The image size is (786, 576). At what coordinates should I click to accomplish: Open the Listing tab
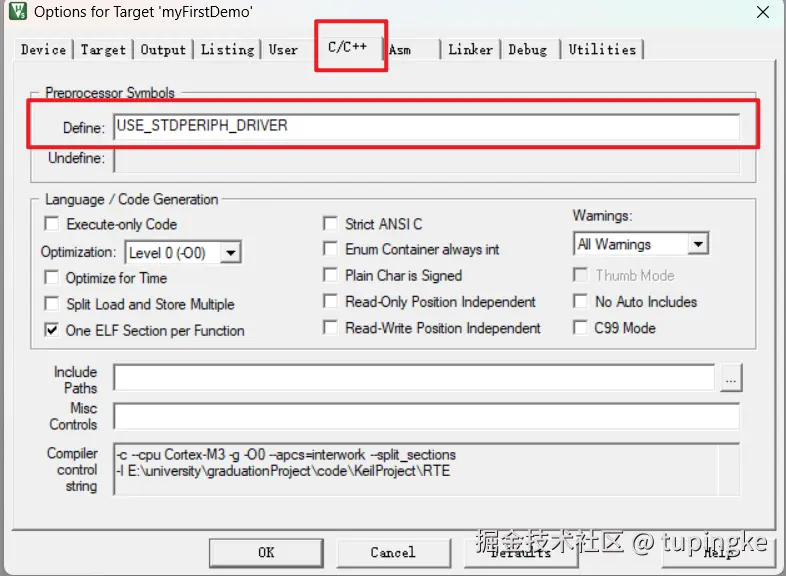point(228,50)
